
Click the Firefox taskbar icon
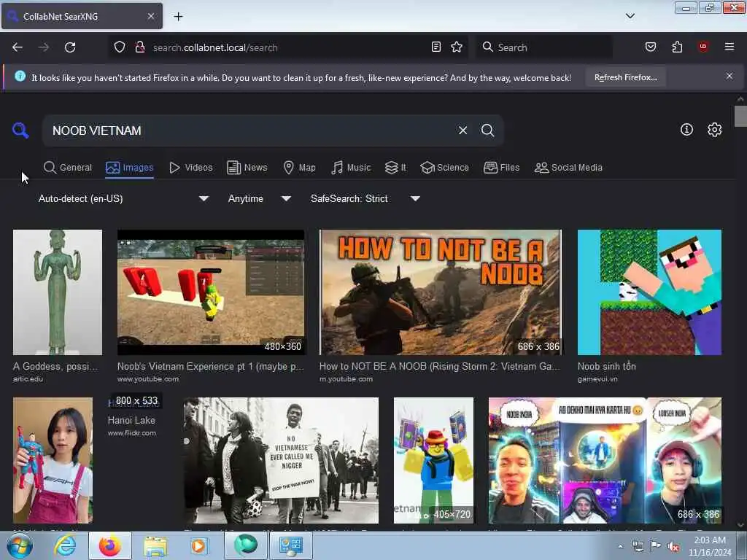point(110,545)
